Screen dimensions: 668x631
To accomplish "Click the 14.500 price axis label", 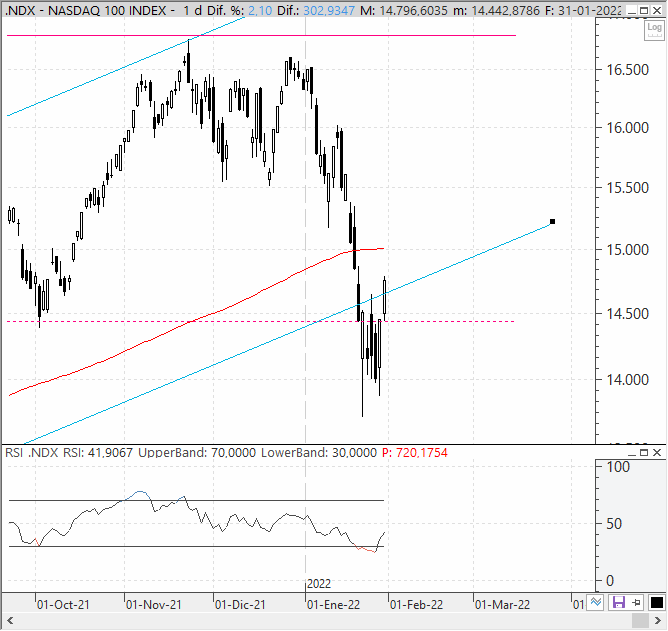I will click(x=628, y=314).
